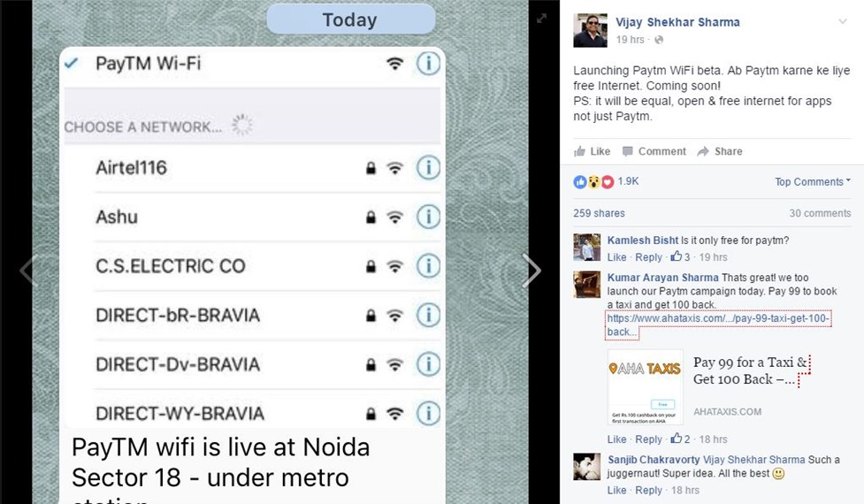Go to previous photo with left arrow
Image resolution: width=864 pixels, height=504 pixels.
(27, 271)
